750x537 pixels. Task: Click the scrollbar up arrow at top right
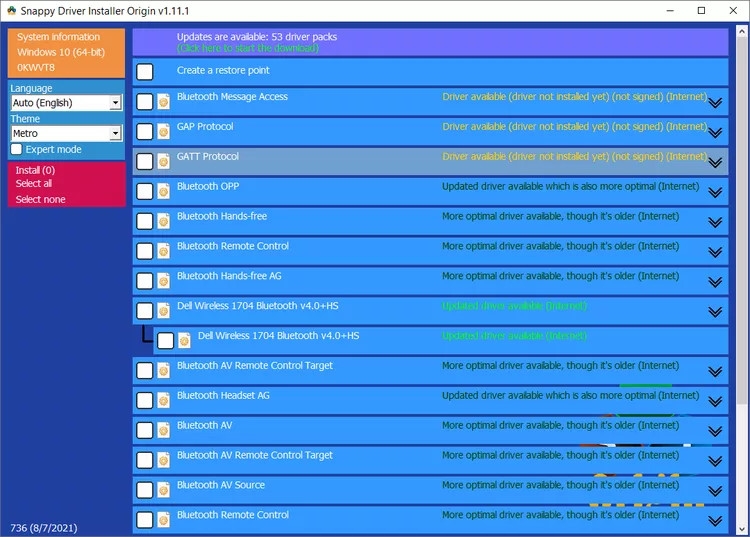coord(742,32)
